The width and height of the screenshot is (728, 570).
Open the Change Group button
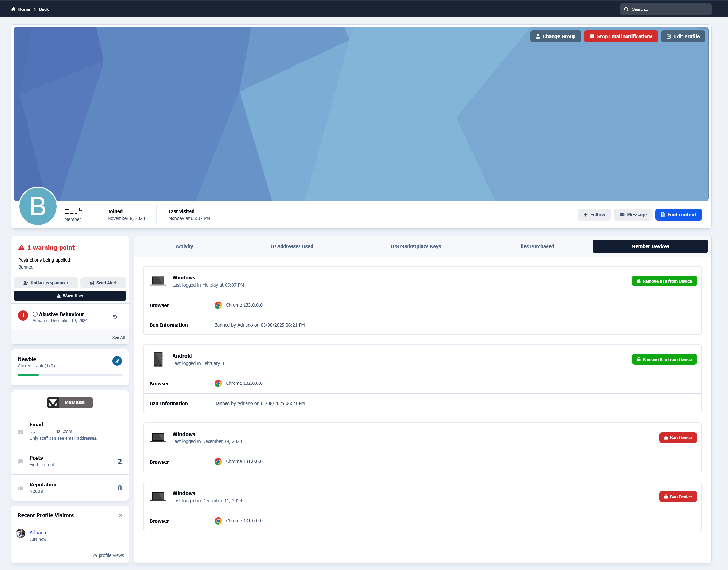[555, 36]
